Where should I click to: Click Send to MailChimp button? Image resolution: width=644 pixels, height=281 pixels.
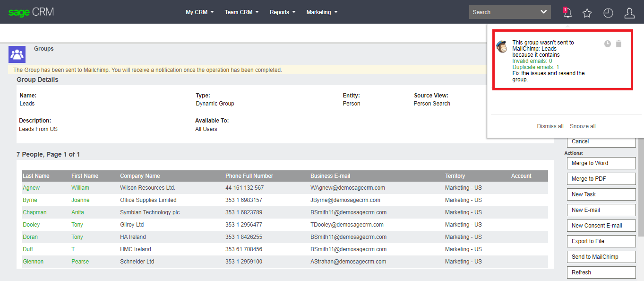pyautogui.click(x=601, y=257)
